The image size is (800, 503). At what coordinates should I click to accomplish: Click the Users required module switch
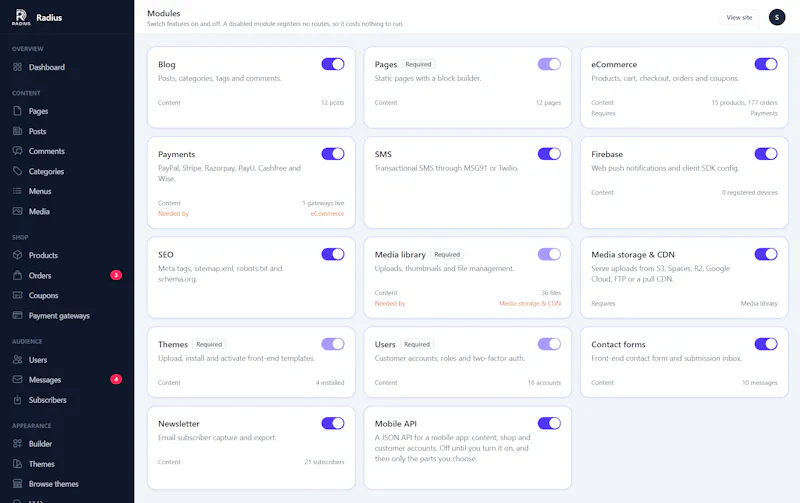coord(549,344)
